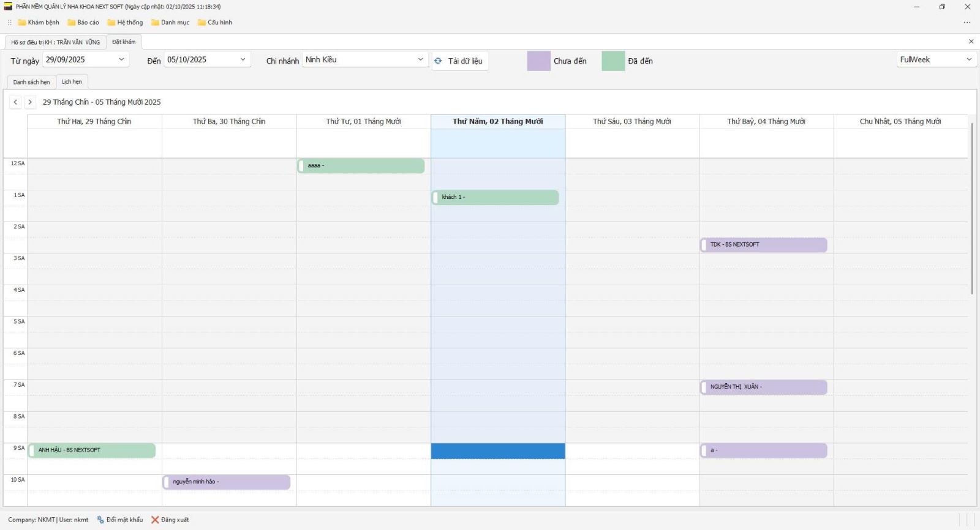Click the Danh mục folder icon
Viewport: 980px width, 530px height.
tap(155, 23)
